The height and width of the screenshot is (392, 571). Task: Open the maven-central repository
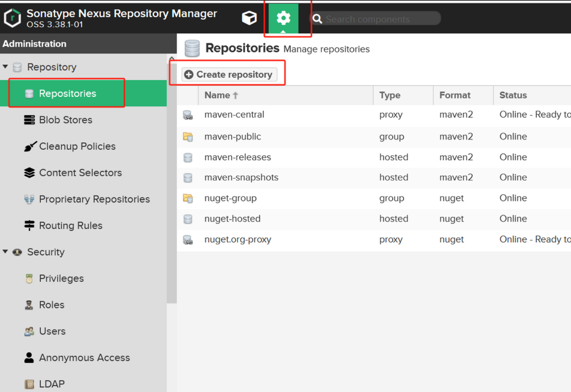pyautogui.click(x=234, y=114)
